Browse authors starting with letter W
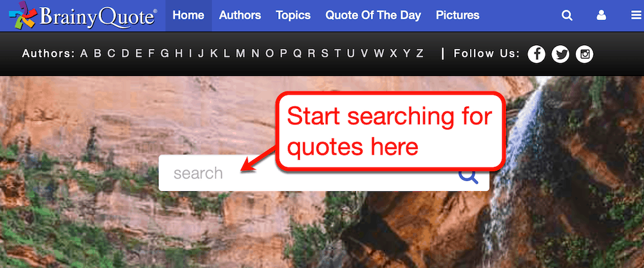The image size is (644, 268). click(x=379, y=54)
